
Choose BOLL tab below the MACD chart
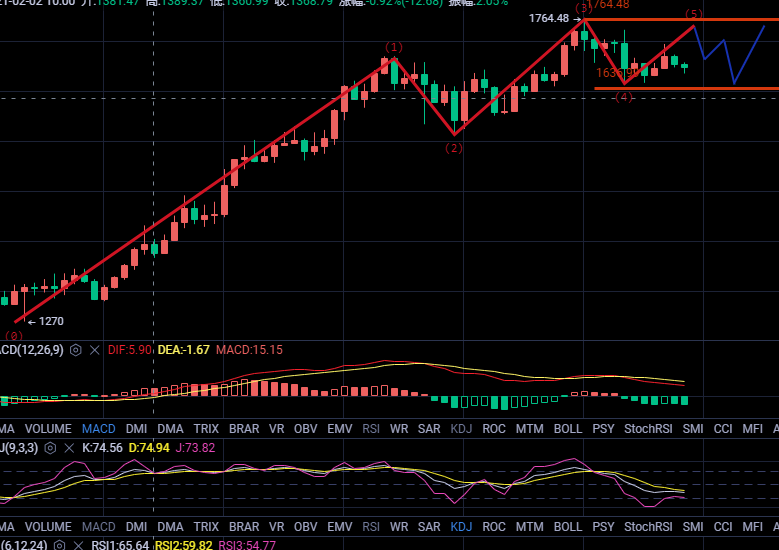pyautogui.click(x=568, y=428)
